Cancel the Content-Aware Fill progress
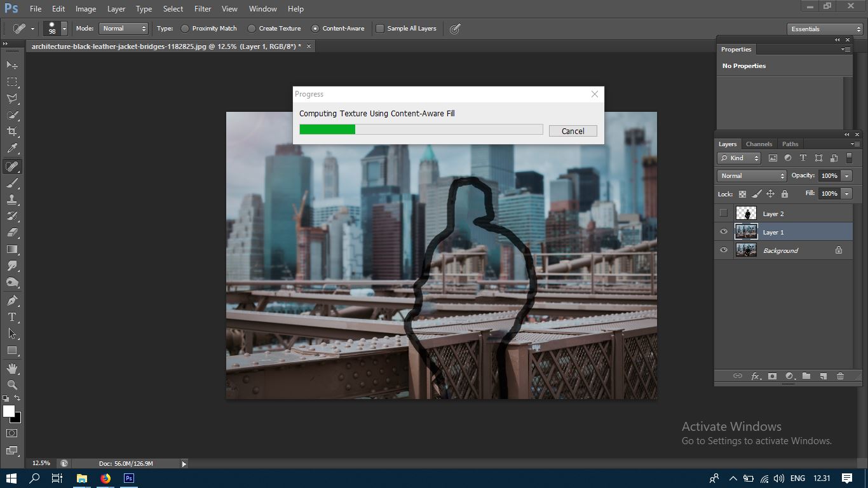The image size is (868, 488). (x=573, y=131)
